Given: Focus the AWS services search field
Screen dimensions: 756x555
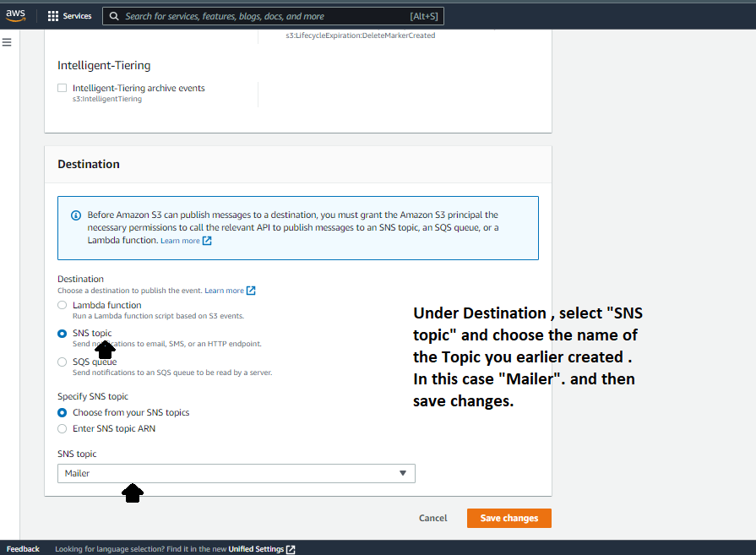Looking at the screenshot, I should coord(273,16).
